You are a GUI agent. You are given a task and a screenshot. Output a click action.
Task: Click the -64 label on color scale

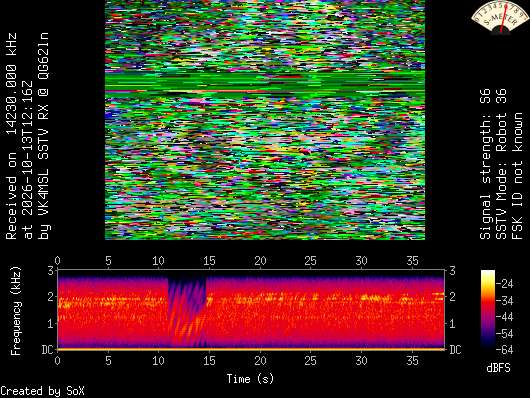click(505, 349)
